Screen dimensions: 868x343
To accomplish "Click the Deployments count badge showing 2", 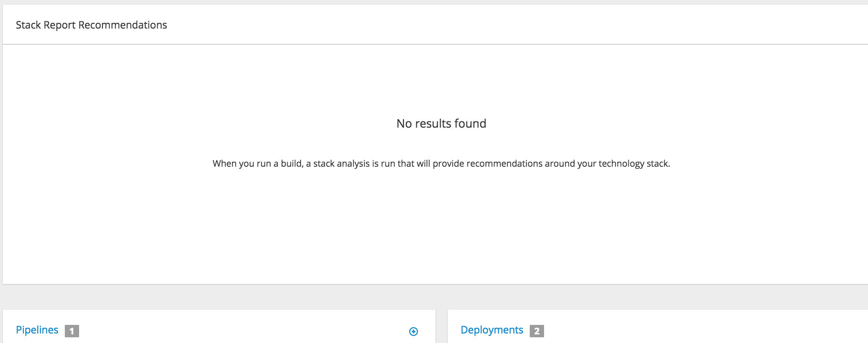I will (x=536, y=330).
